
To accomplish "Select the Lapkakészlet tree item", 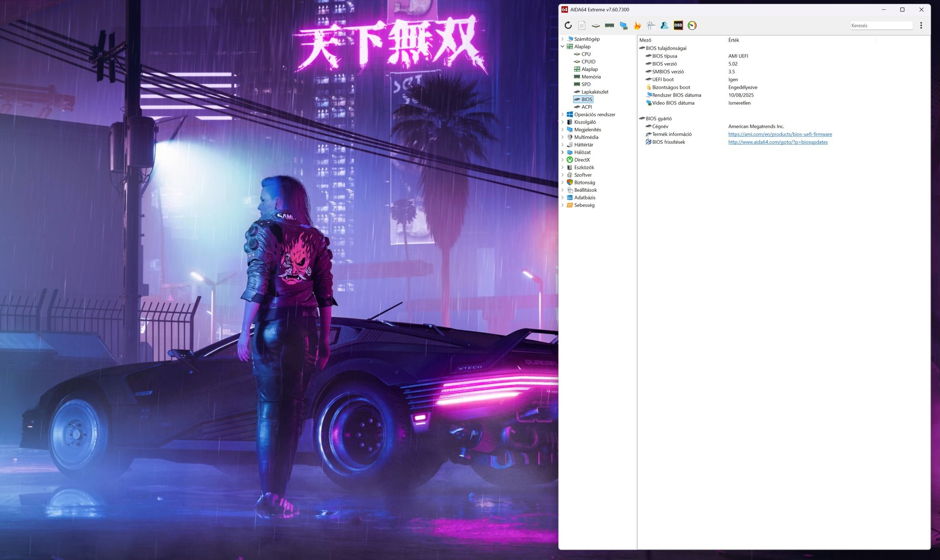I will [x=595, y=92].
